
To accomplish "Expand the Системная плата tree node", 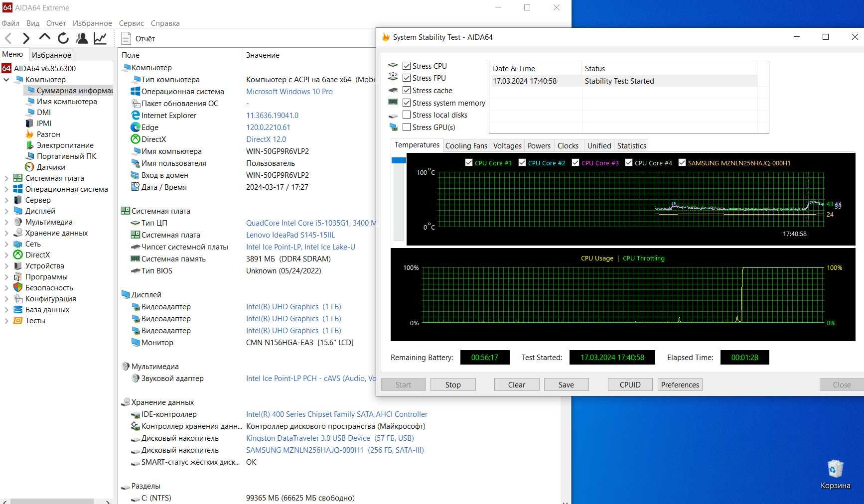I will coord(6,178).
